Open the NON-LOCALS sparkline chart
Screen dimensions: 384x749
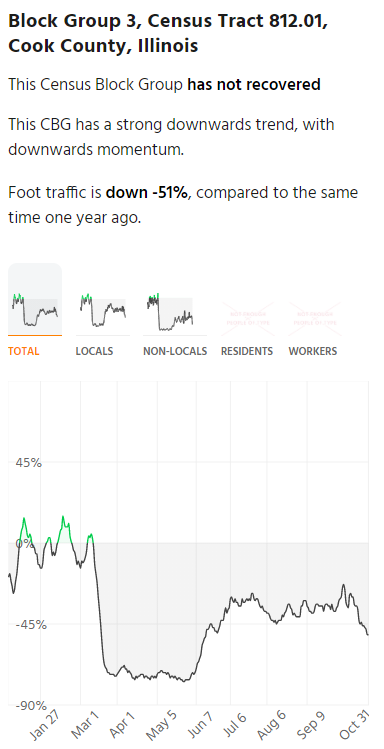pos(171,311)
